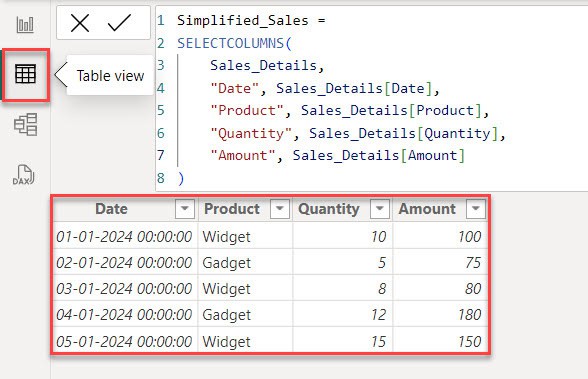Screen dimensions: 588x379
Task: Select the amount cell showing 100
Action: click(x=440, y=237)
